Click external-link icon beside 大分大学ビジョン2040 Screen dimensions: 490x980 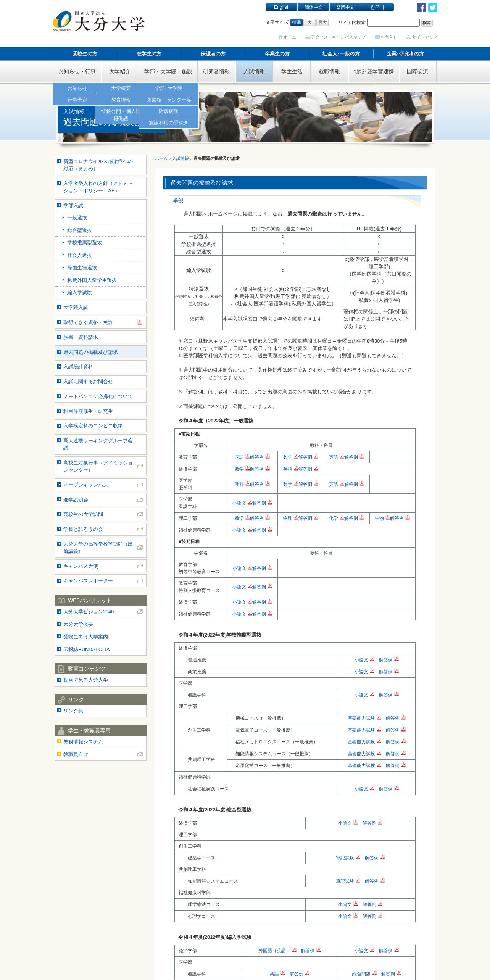[140, 612]
